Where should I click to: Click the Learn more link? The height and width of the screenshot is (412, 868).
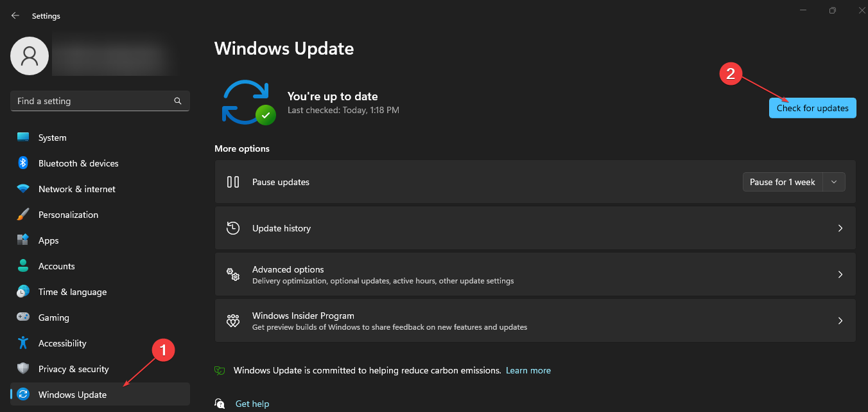pos(528,370)
